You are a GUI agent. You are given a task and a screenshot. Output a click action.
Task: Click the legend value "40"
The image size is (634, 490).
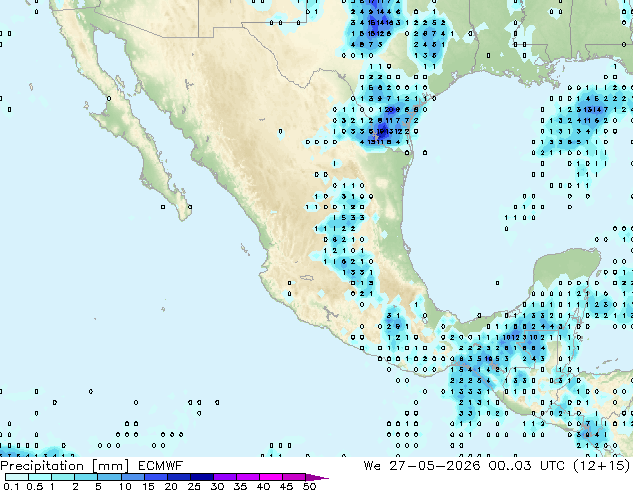(263, 486)
